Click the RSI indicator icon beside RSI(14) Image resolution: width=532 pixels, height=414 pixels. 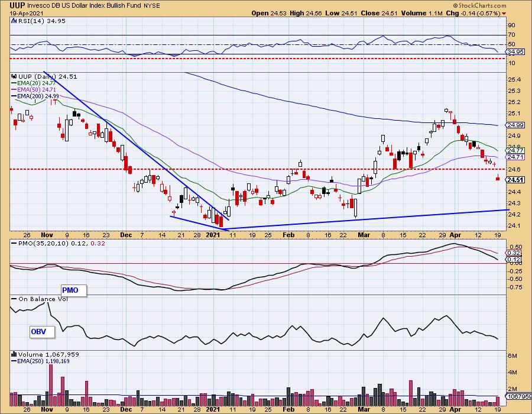[x=14, y=21]
